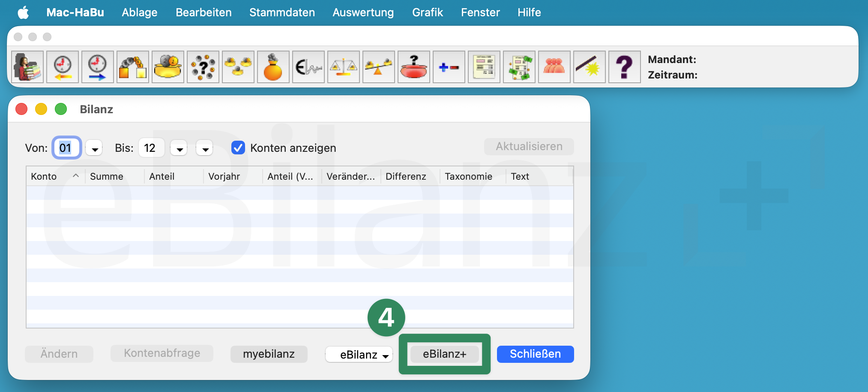Click the question mark circled by coins icon
This screenshot has width=868, height=392.
point(203,67)
